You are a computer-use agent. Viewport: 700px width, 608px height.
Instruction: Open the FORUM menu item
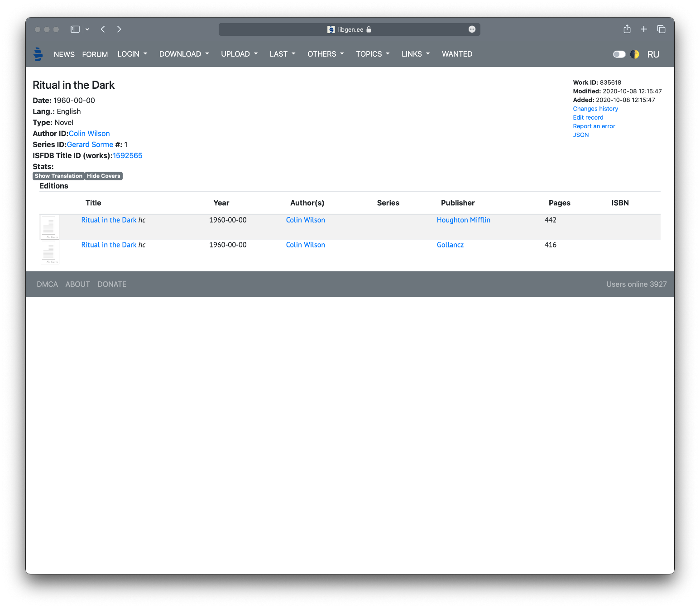click(x=95, y=54)
